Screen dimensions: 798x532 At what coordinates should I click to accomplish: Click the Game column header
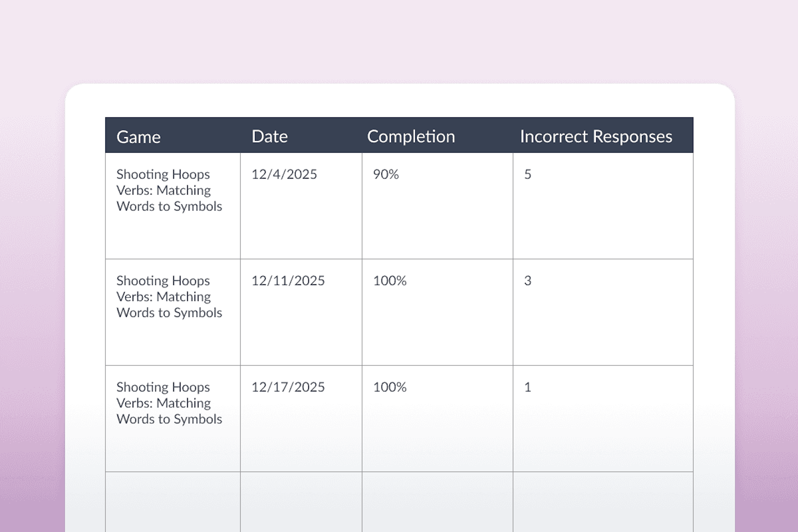[138, 137]
